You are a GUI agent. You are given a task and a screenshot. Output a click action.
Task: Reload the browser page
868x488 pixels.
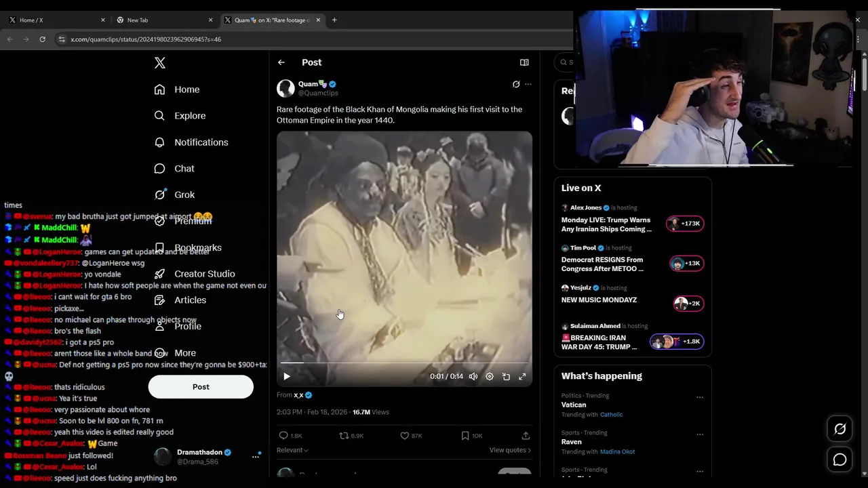[x=42, y=39]
